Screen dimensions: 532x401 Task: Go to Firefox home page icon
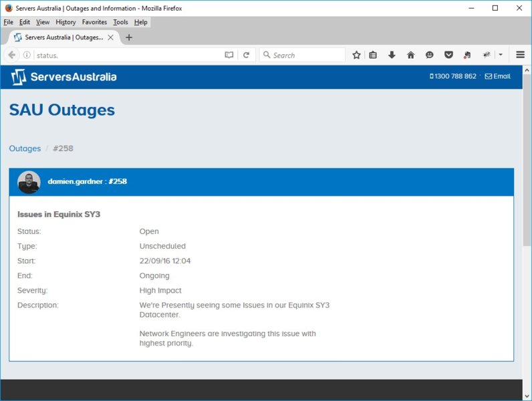click(410, 55)
